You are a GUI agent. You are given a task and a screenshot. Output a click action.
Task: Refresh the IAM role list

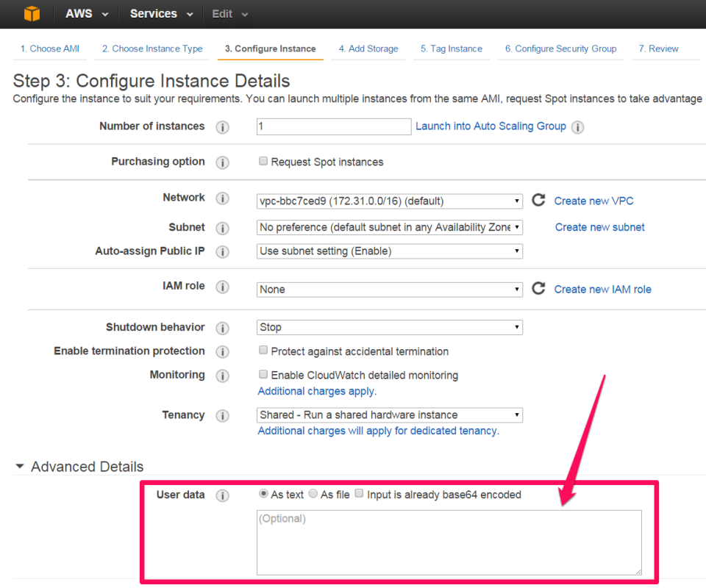(x=538, y=288)
